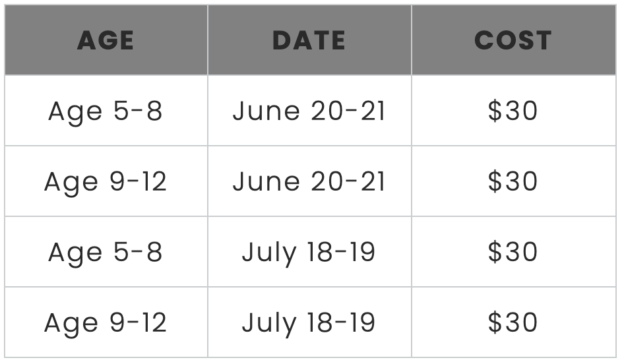624x364 pixels.
Task: Click July 18-19 date for Age 5-8
Action: (309, 252)
